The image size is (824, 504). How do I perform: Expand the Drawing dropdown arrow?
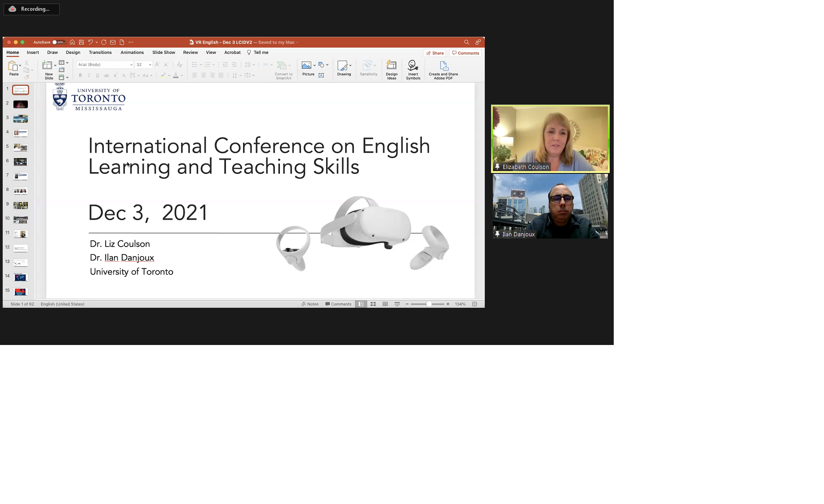(x=350, y=65)
